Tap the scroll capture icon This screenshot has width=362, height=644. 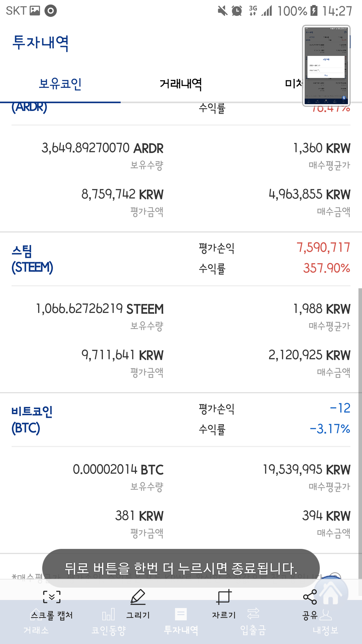click(x=52, y=597)
